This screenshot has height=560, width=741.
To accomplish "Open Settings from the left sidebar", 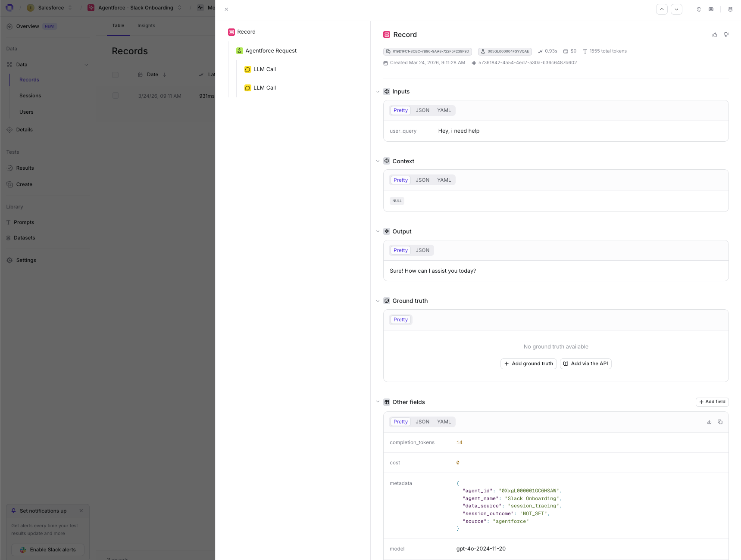I will tap(26, 260).
